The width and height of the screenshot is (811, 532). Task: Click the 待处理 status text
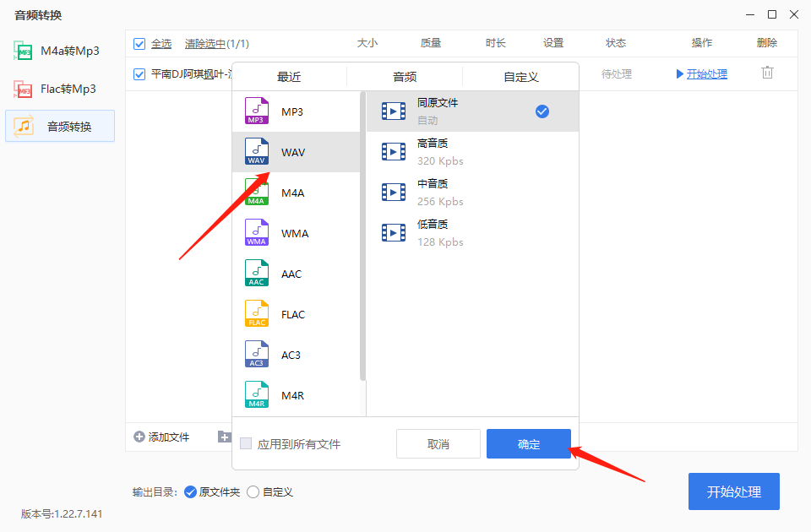[617, 74]
